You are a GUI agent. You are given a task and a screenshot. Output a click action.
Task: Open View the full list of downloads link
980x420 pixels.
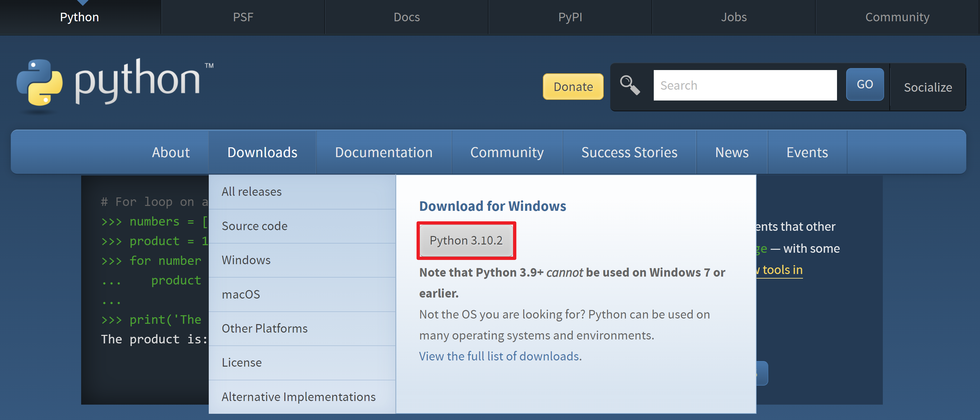[x=500, y=356]
